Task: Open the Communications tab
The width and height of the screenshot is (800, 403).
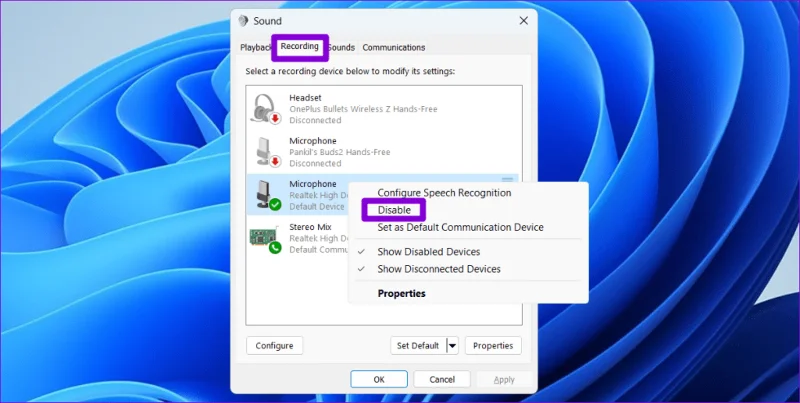Action: (x=393, y=47)
